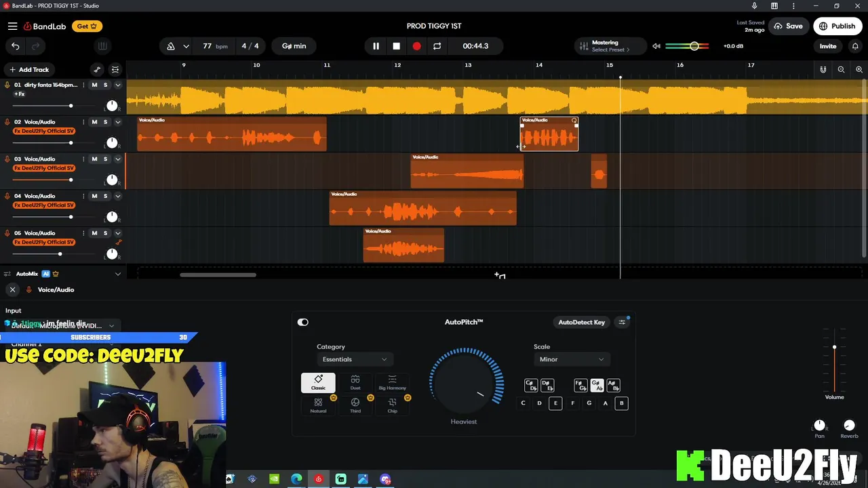Start recording with the red record button

click(416, 46)
